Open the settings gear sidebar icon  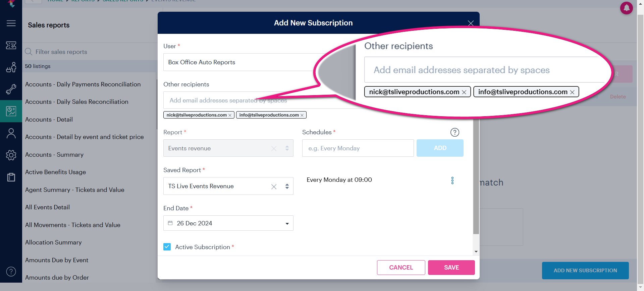[x=11, y=155]
